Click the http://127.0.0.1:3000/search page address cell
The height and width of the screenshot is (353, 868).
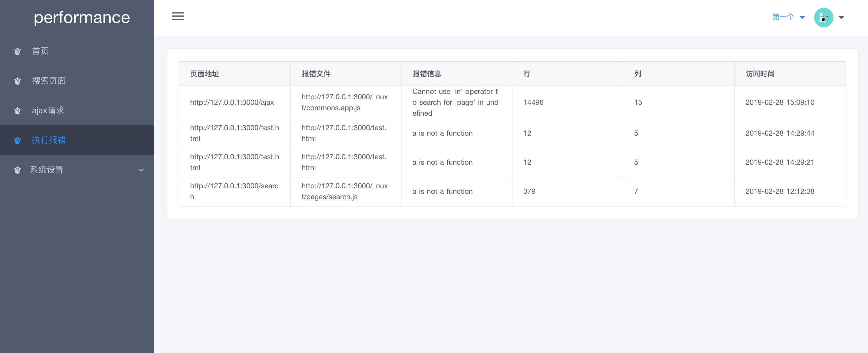[234, 191]
